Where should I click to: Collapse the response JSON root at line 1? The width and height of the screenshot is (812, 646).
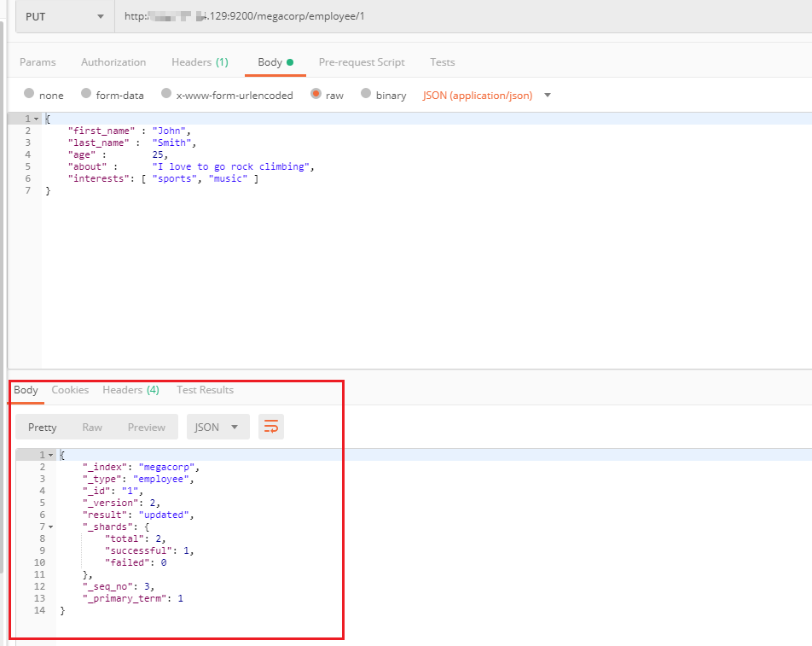click(x=51, y=455)
